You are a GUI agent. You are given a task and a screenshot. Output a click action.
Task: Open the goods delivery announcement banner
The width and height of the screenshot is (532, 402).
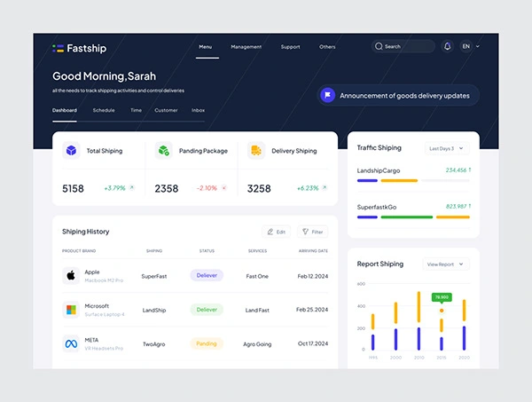398,95
